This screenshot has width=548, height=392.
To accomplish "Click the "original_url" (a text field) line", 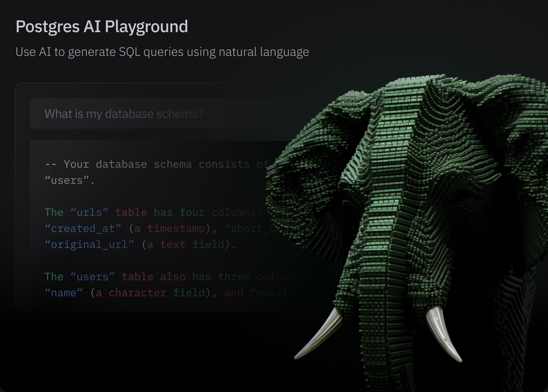I will click(140, 245).
